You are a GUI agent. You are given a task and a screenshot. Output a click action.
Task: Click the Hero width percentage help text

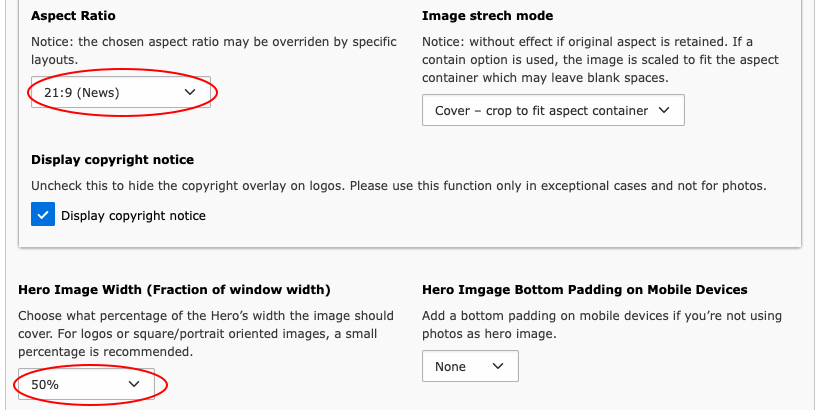pos(205,334)
